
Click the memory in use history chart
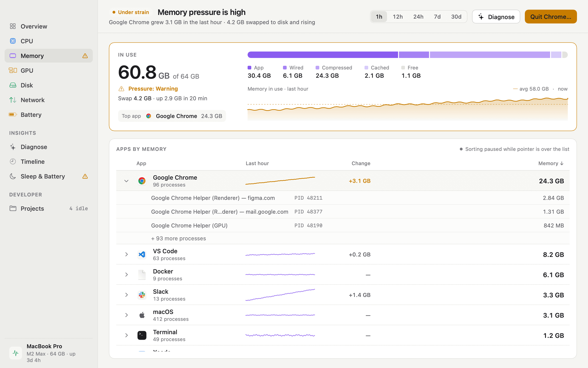pyautogui.click(x=407, y=109)
